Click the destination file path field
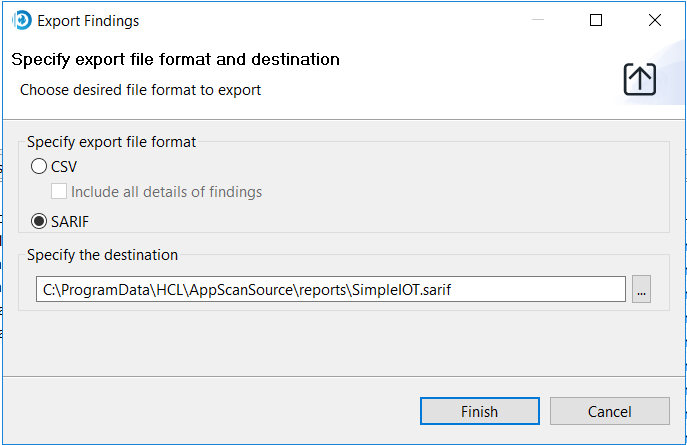 click(x=330, y=289)
